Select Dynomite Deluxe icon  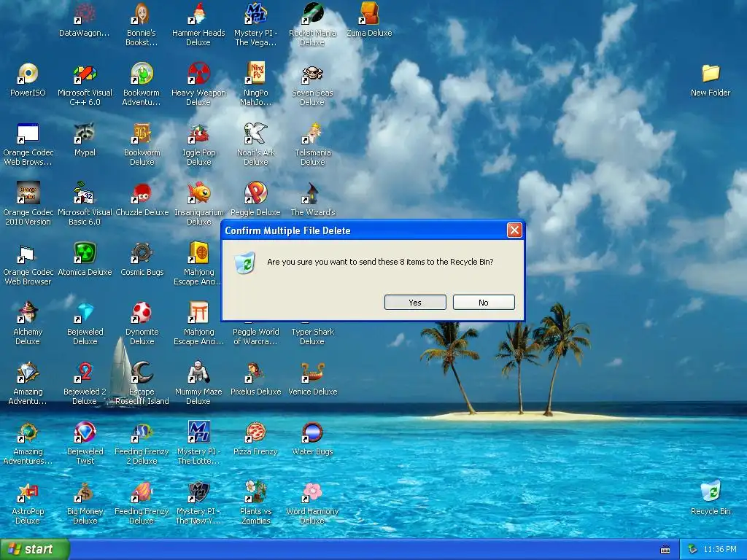[142, 324]
